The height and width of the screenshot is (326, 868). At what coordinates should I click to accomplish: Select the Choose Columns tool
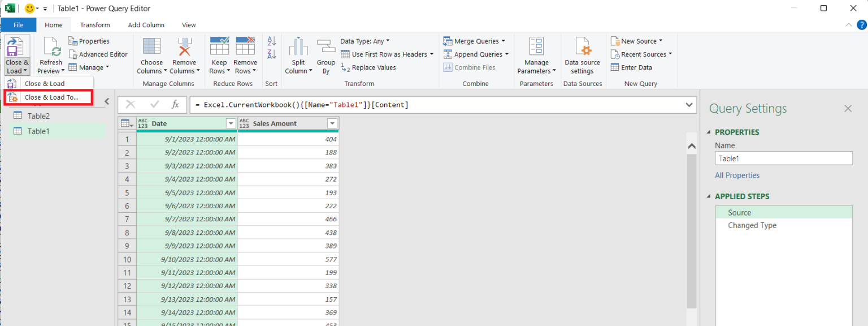tap(151, 54)
